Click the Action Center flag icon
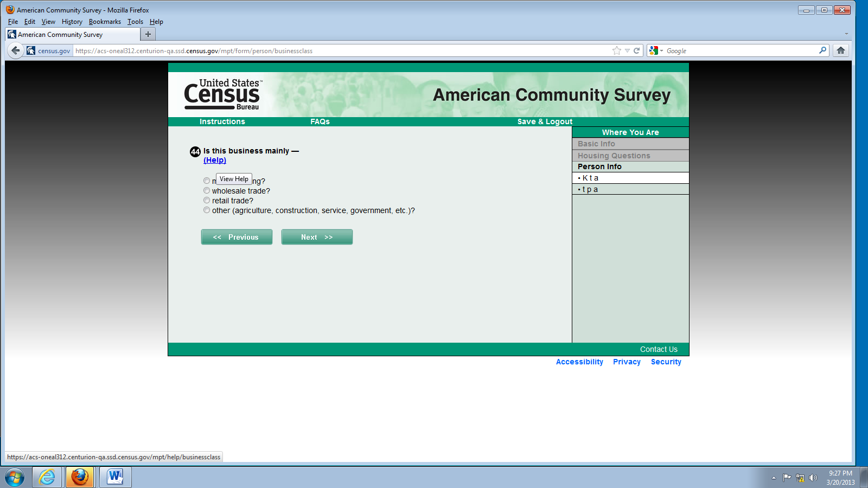868x488 pixels. click(x=787, y=478)
